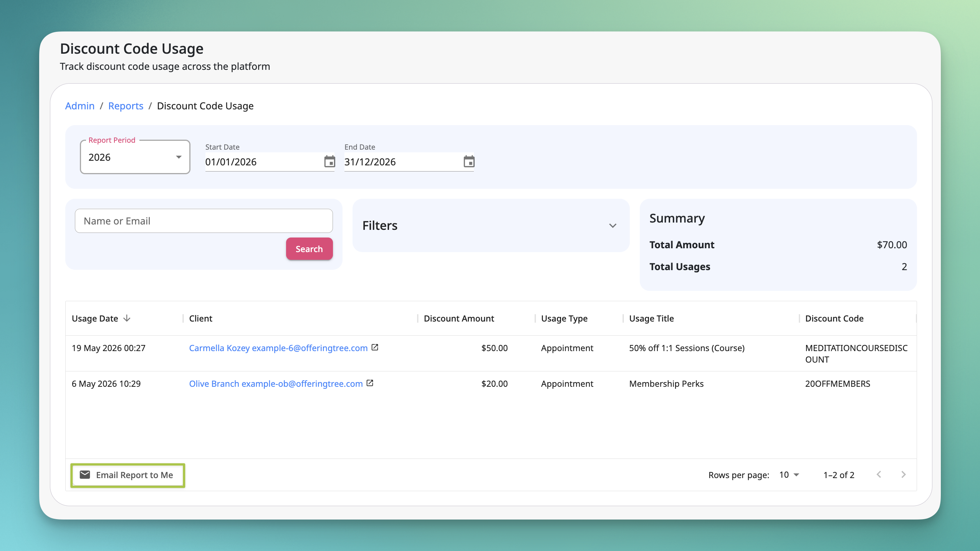
Task: Expand the Filters panel
Action: point(491,226)
